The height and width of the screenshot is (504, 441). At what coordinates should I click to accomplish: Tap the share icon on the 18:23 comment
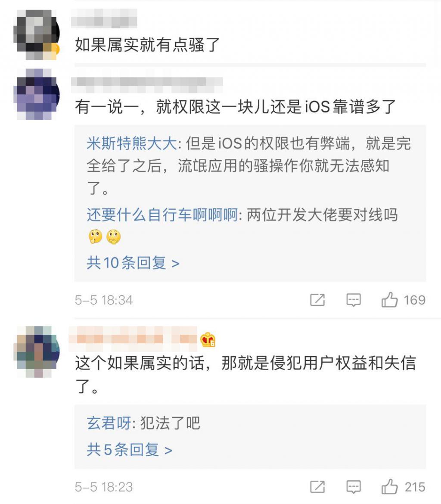[317, 487]
